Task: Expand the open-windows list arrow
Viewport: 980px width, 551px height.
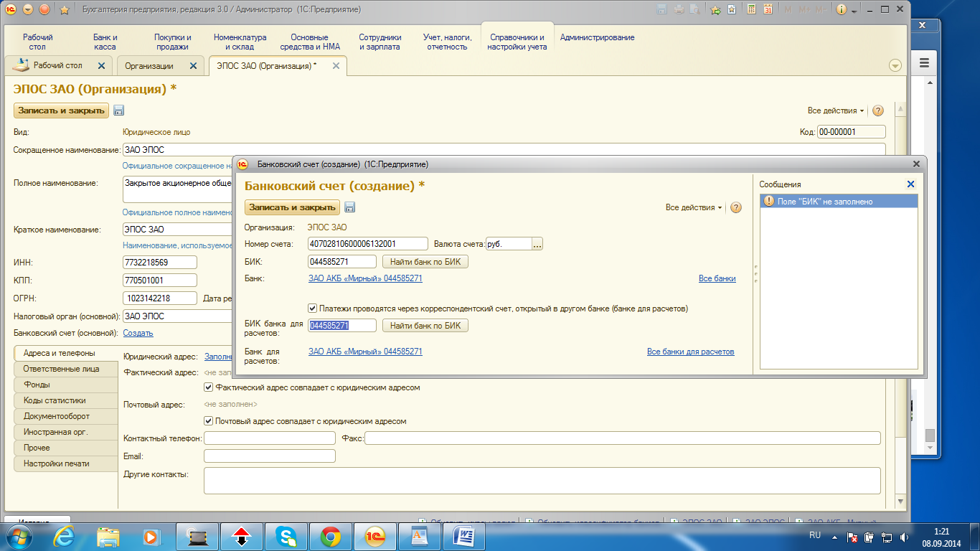Action: [895, 65]
